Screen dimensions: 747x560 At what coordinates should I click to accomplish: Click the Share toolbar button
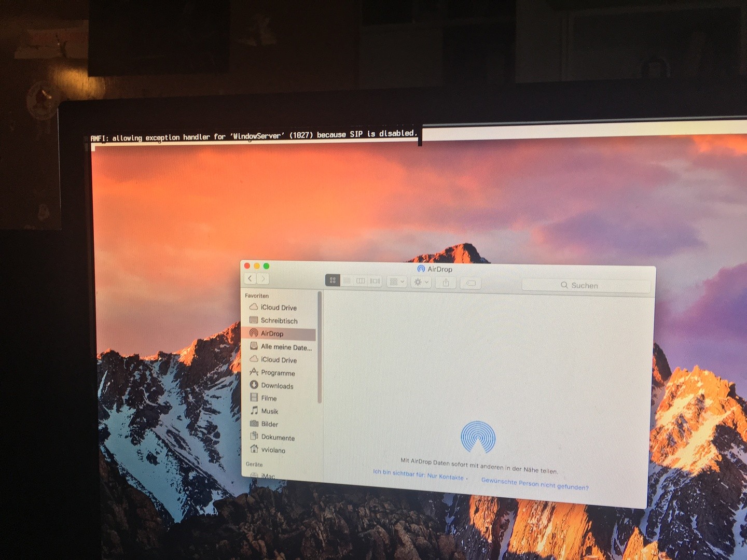point(446,283)
